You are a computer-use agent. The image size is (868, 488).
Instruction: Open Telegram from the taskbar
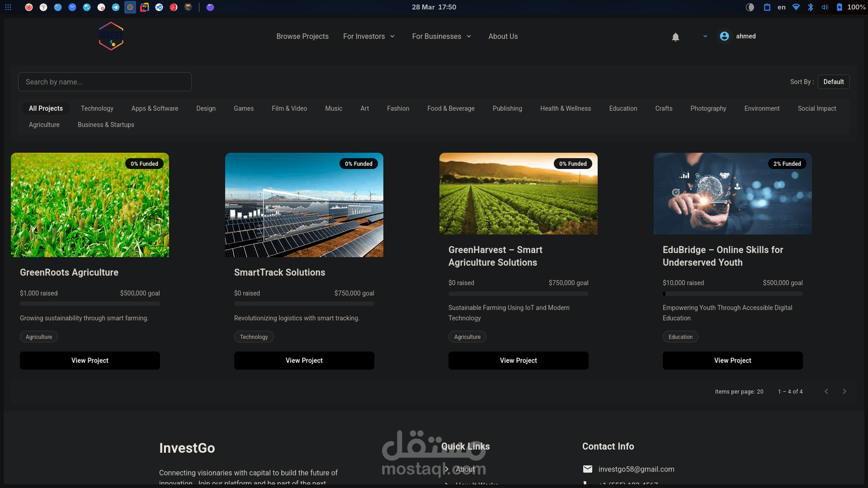[116, 7]
